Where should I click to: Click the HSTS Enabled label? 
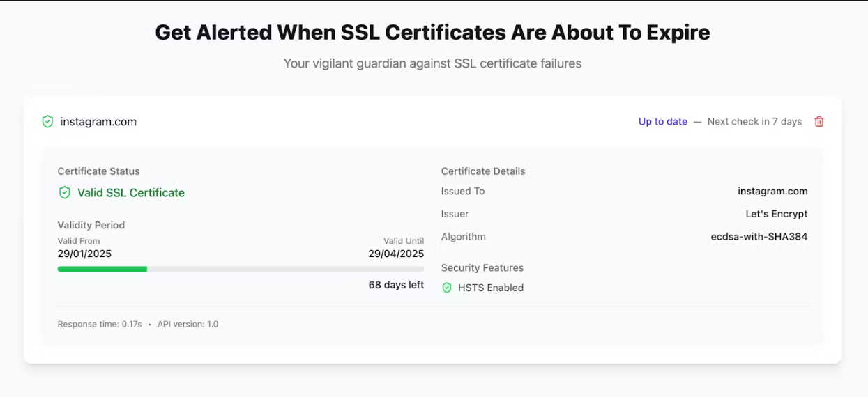coord(491,288)
